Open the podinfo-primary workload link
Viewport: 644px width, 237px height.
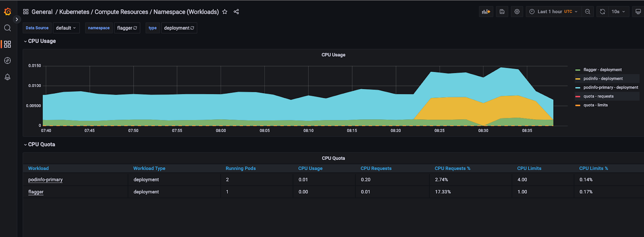point(45,180)
